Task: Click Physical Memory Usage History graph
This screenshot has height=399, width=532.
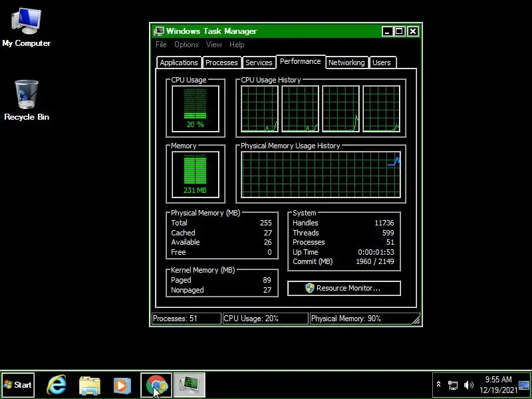Action: [x=321, y=174]
